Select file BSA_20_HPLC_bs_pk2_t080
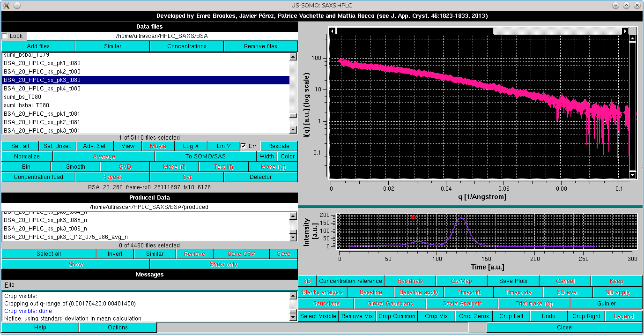 [146, 72]
